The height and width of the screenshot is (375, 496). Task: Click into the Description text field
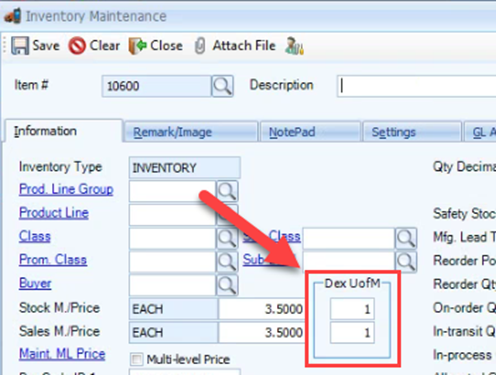click(x=417, y=86)
